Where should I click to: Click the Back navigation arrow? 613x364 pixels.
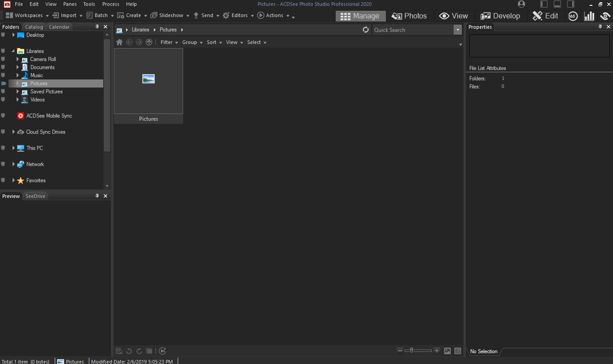pos(129,42)
